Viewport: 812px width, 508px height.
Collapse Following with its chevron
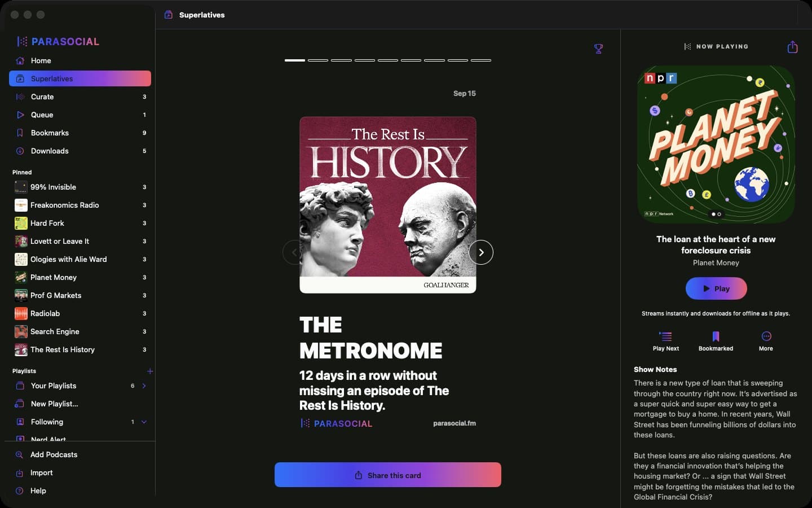tap(144, 422)
